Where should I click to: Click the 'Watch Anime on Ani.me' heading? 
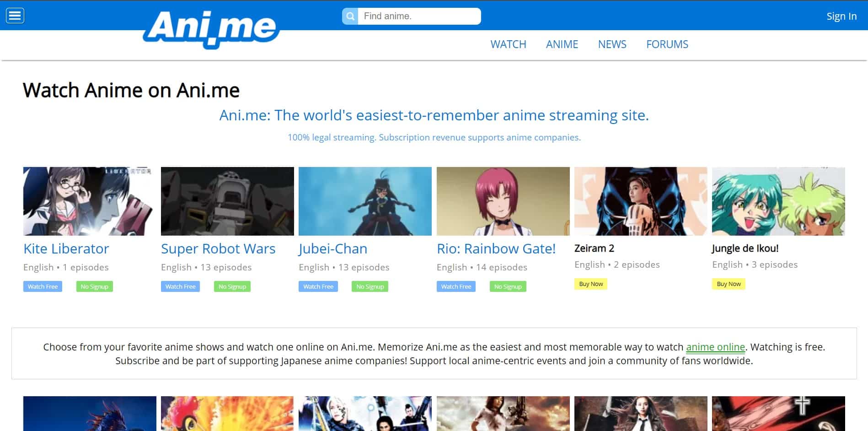pyautogui.click(x=131, y=90)
